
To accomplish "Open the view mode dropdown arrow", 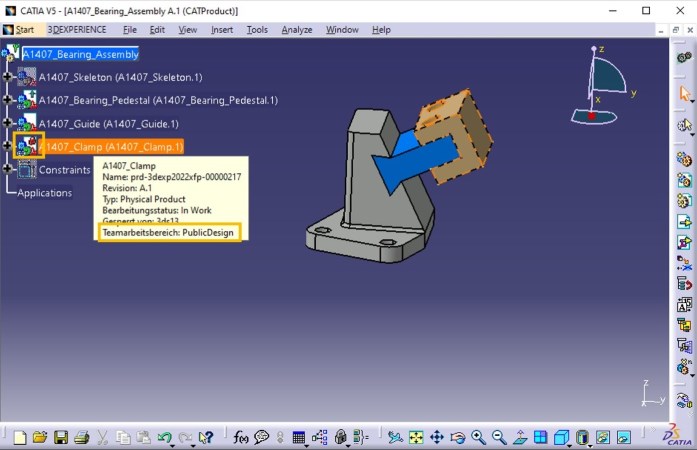I will [x=590, y=445].
